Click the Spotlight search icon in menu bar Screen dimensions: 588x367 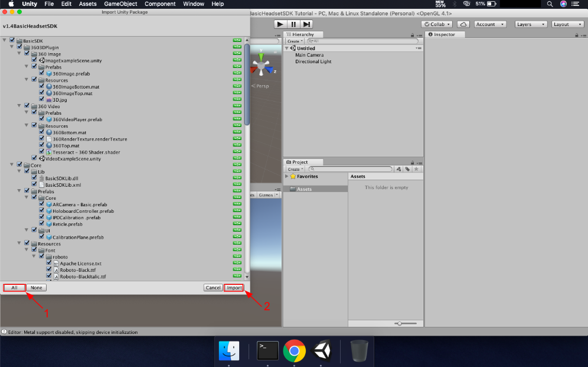click(x=550, y=4)
